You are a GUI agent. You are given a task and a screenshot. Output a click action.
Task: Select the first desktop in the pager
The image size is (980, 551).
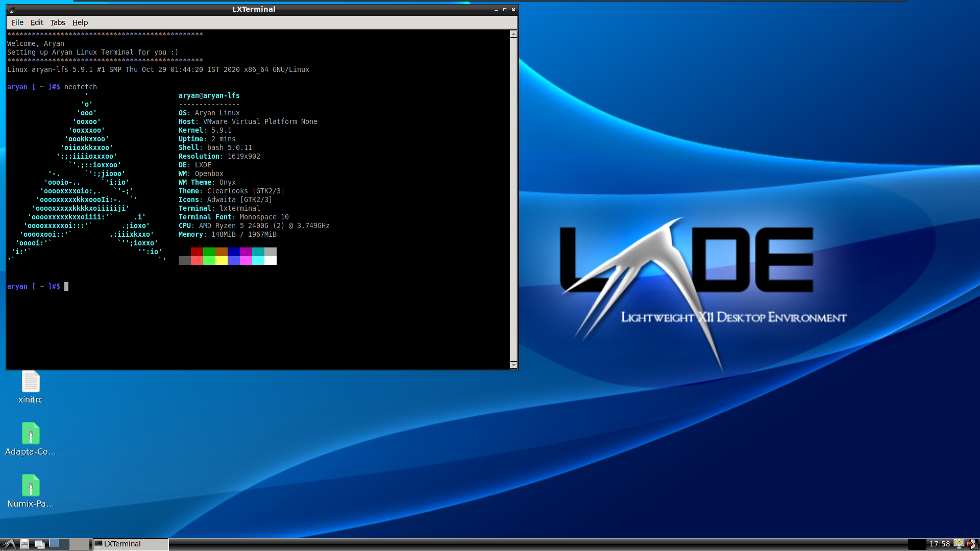point(58,544)
